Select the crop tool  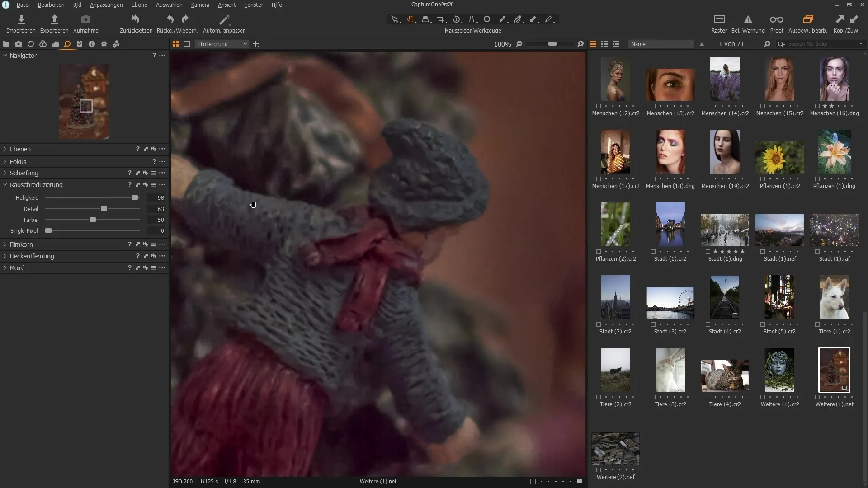442,19
